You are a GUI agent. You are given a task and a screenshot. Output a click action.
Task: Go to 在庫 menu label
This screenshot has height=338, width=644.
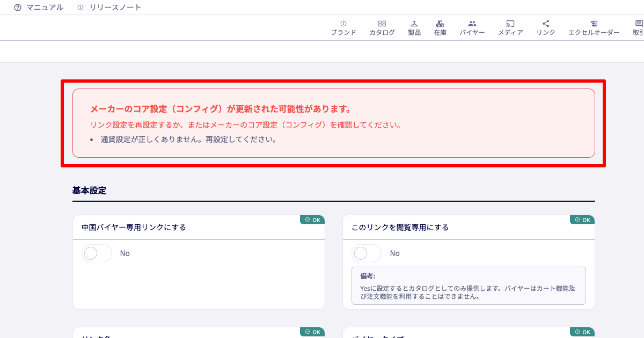(440, 33)
